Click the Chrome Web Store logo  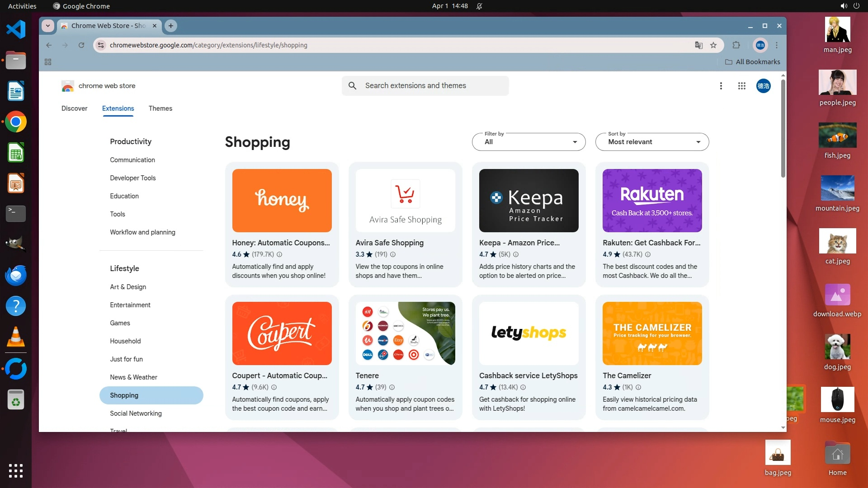tap(68, 86)
